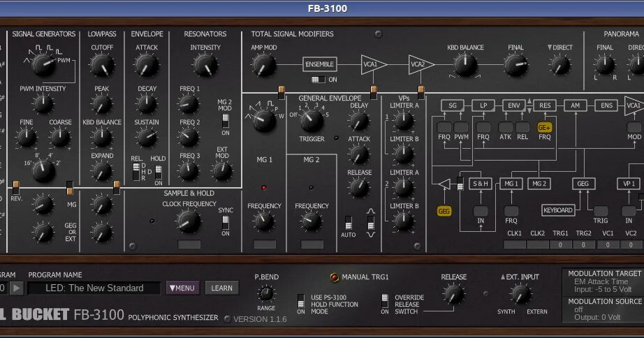Click the MANUAL TRG1 red button
644x338 pixels.
[x=335, y=277]
